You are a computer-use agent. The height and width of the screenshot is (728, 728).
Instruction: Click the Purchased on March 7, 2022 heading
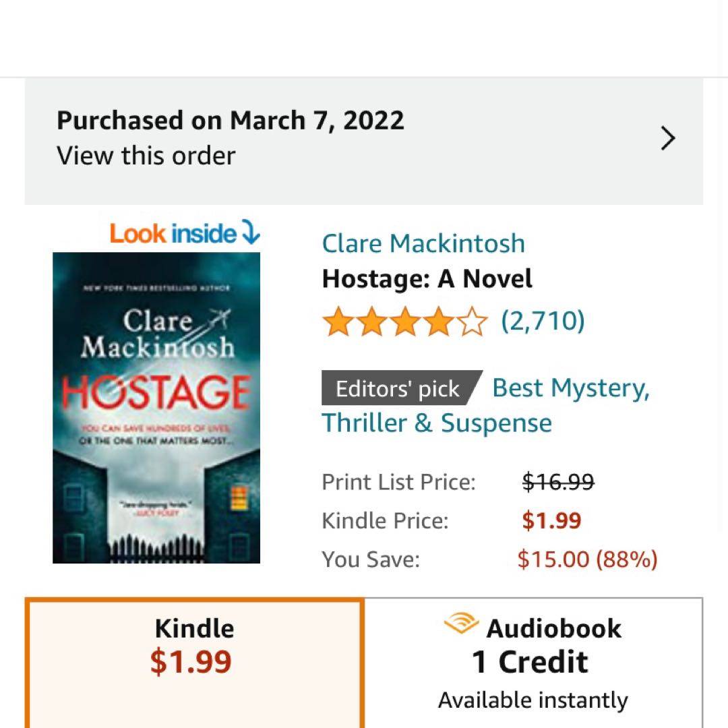point(230,121)
